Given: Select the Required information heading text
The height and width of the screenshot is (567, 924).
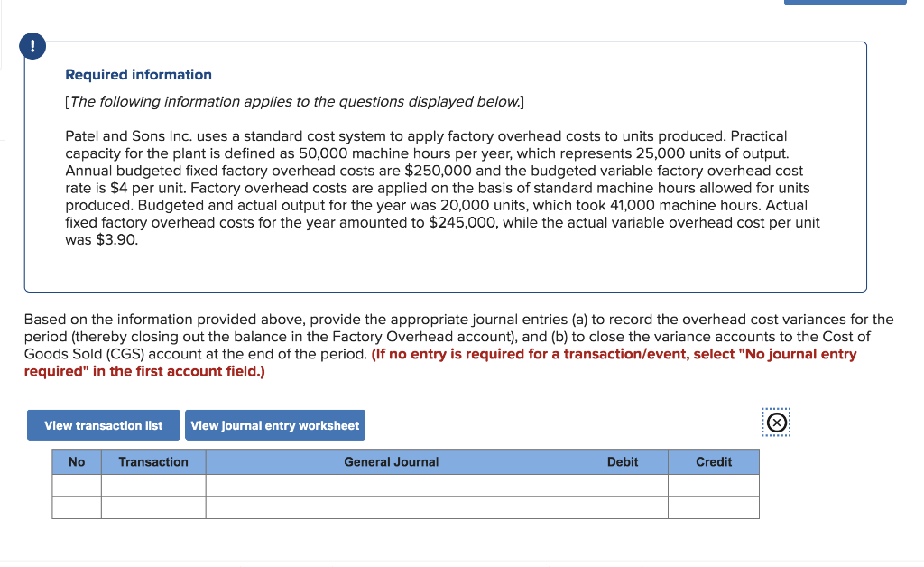Looking at the screenshot, I should pyautogui.click(x=138, y=74).
